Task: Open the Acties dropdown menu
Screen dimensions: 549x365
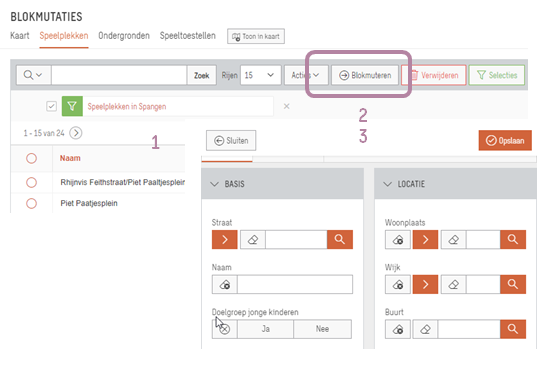Action: click(x=306, y=75)
